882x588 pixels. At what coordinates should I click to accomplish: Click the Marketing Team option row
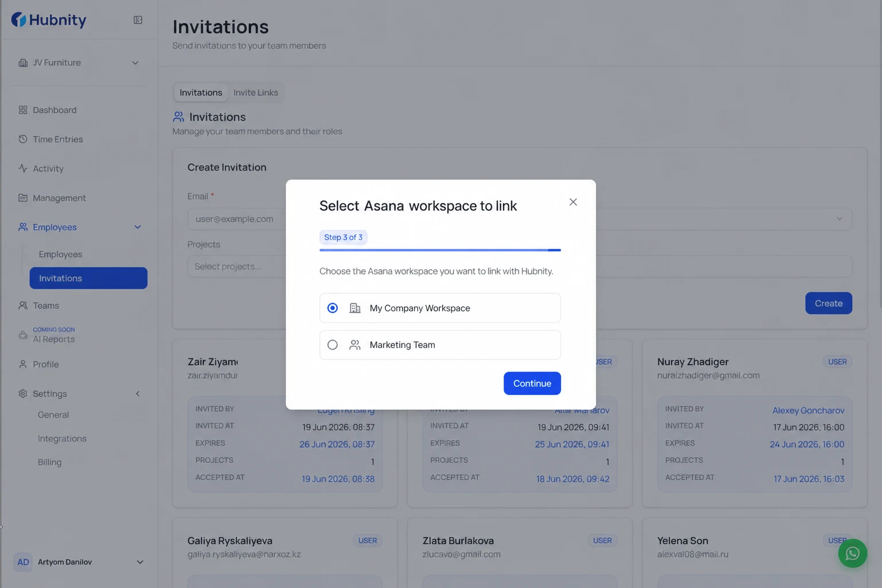[x=440, y=345]
